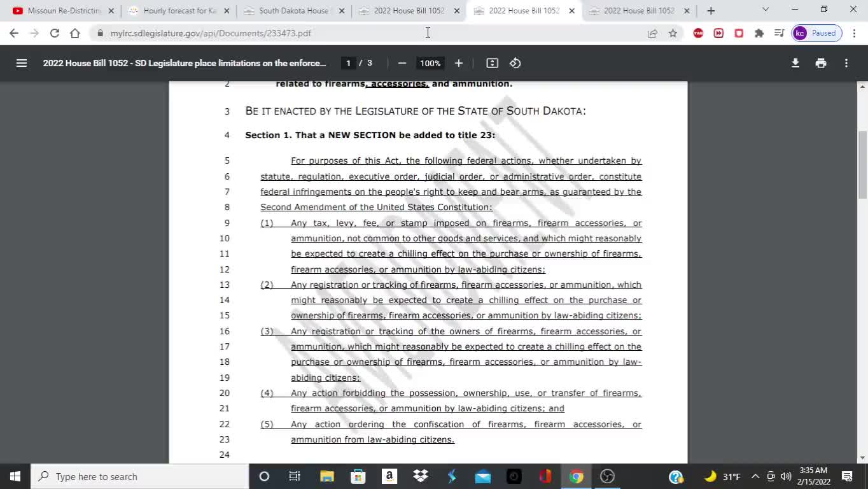Go back to previous page in browser

(14, 33)
